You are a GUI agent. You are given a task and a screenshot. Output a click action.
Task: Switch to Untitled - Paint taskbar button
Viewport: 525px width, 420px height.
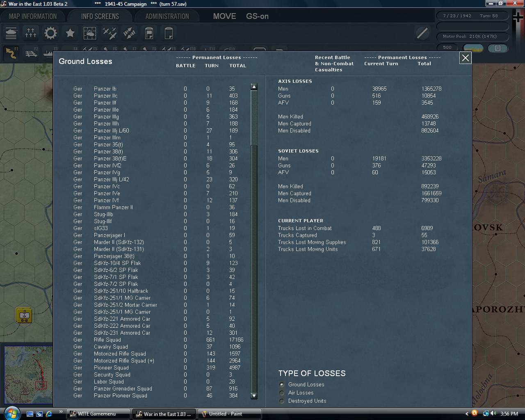pyautogui.click(x=230, y=414)
